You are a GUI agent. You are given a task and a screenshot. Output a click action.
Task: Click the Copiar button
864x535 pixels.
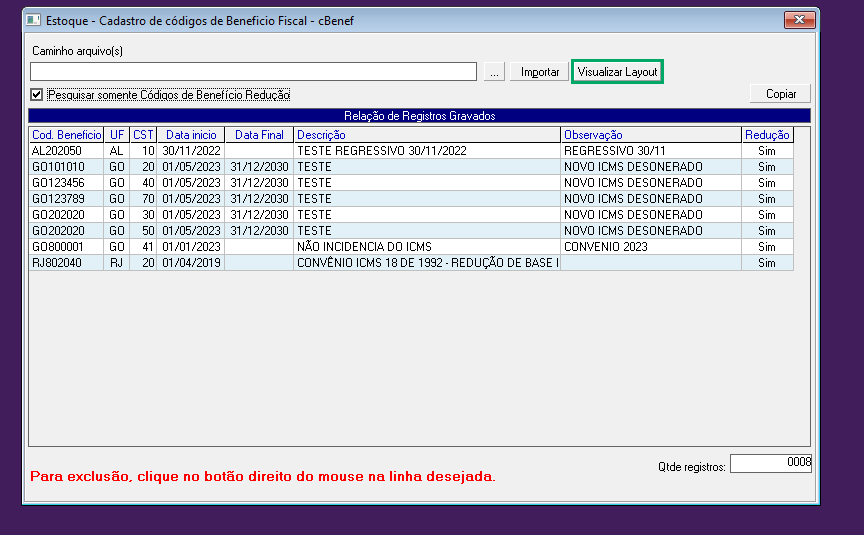click(x=780, y=94)
